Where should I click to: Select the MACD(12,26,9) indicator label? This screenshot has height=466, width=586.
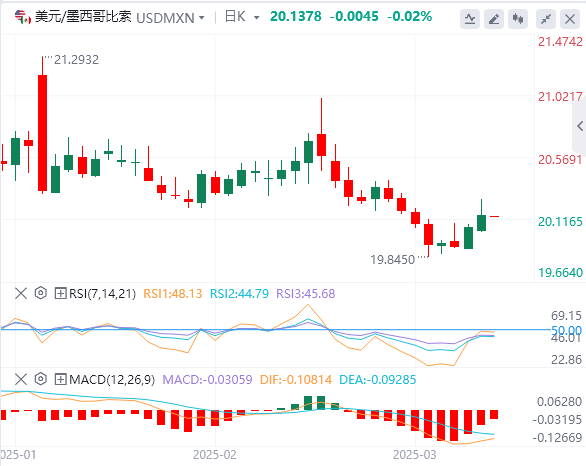(112, 380)
